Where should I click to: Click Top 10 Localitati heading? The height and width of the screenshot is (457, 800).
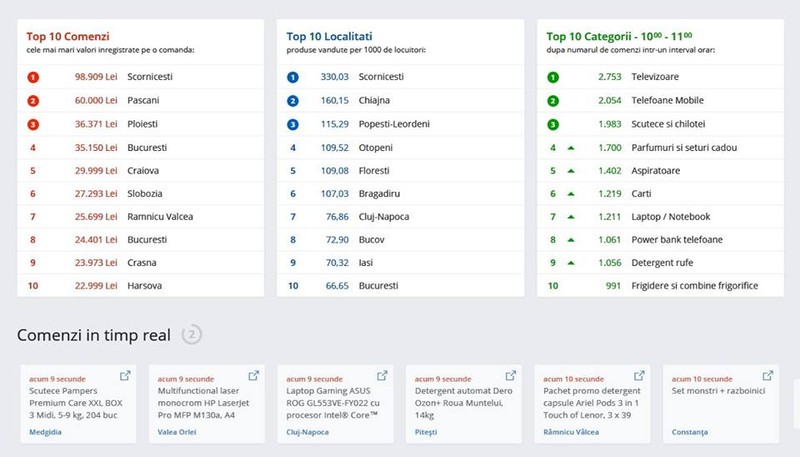(329, 36)
